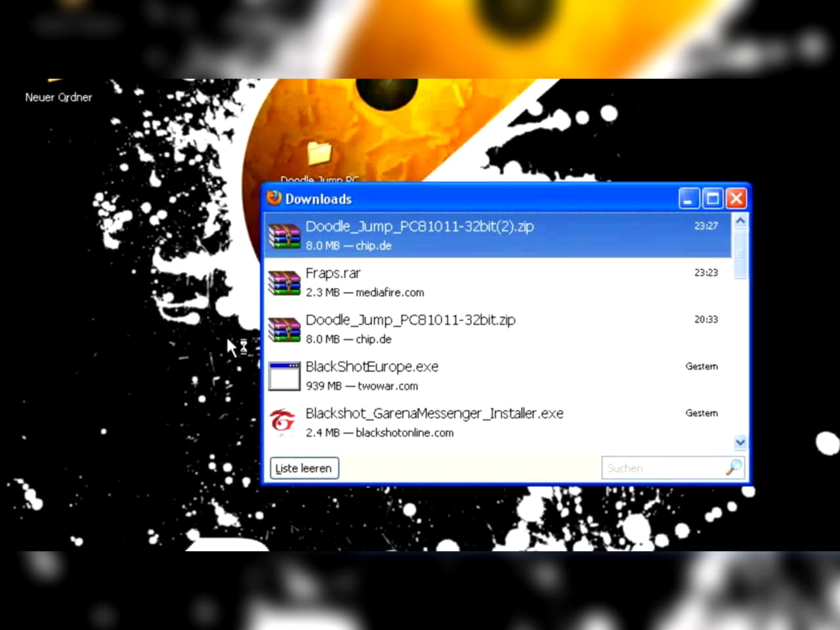Select the Fraps.rar file name

click(333, 273)
